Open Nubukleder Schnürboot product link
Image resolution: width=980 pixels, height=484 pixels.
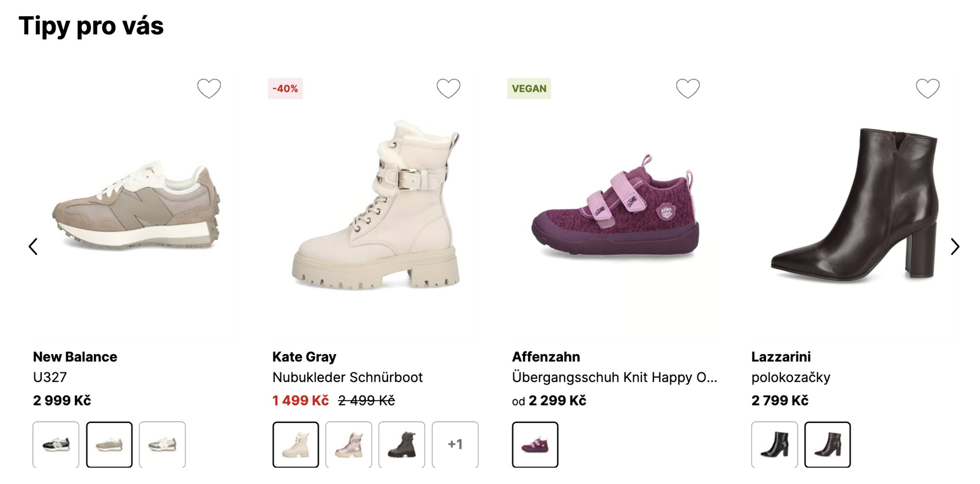point(347,377)
